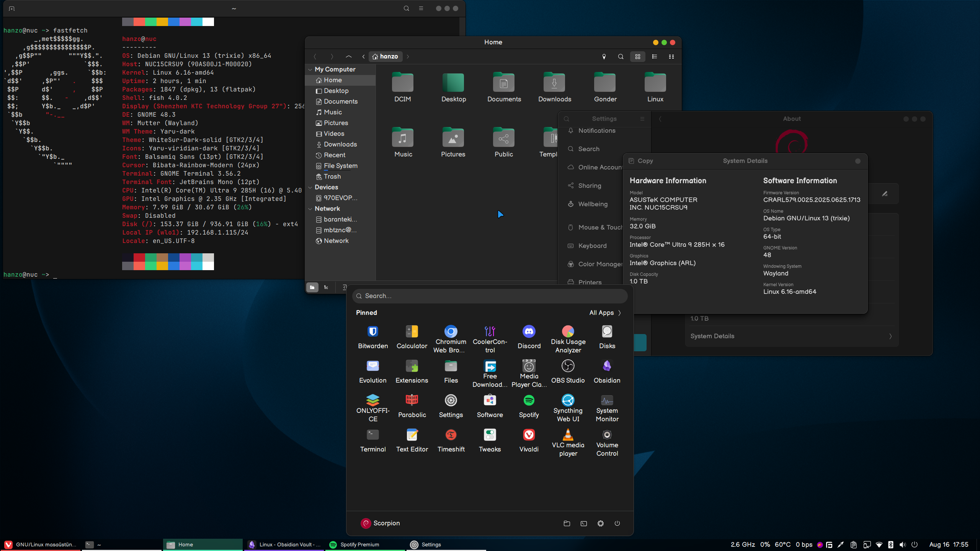Switch to Spotify Premium in taskbar
This screenshot has width=980, height=551.
pos(365,544)
